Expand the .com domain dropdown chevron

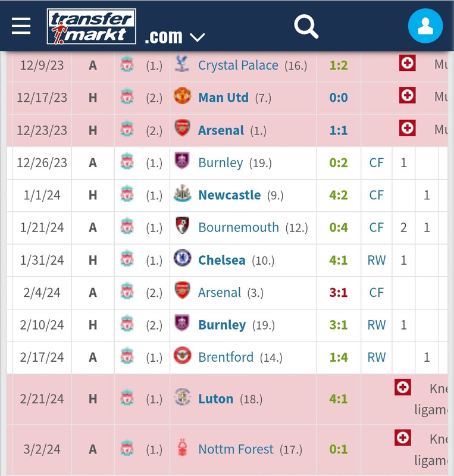click(x=197, y=37)
